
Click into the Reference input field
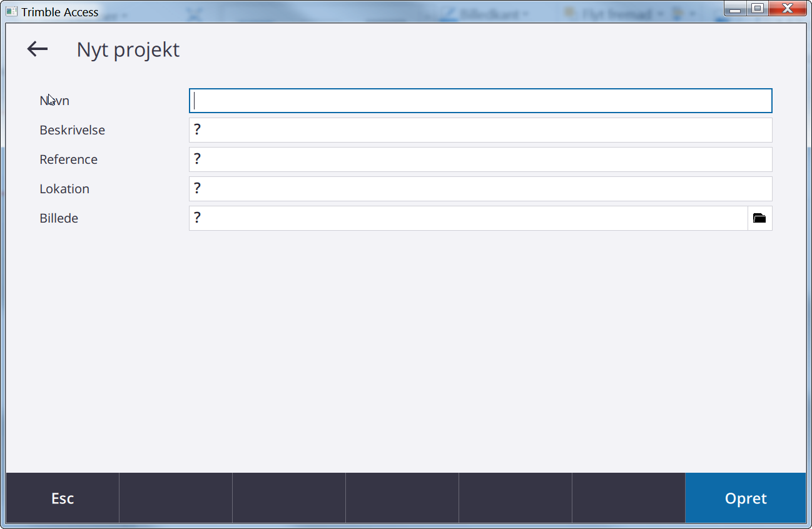point(480,159)
